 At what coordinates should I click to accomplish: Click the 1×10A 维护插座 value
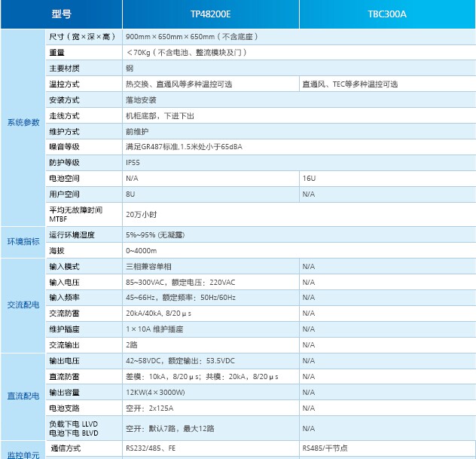coord(154,329)
